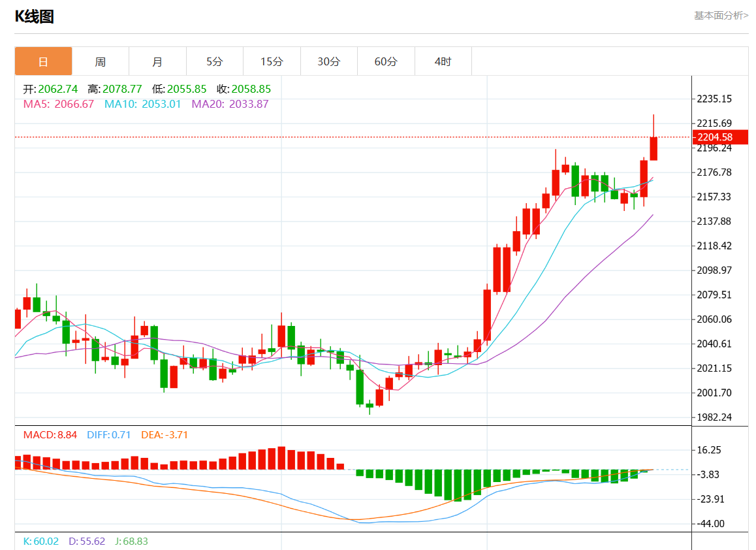This screenshot has width=756, height=550.
Task: Click the MA5 indicator value label
Action: coord(59,104)
